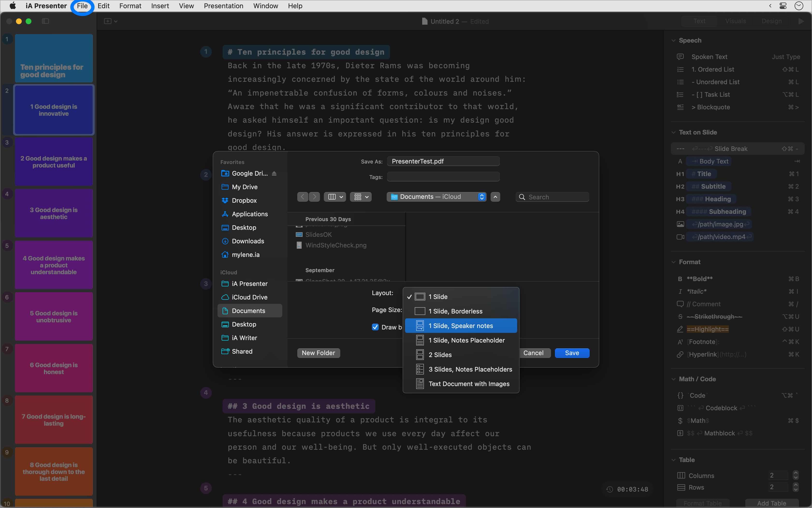The height and width of the screenshot is (508, 812).
Task: Apply Bold formatting
Action: click(738, 278)
